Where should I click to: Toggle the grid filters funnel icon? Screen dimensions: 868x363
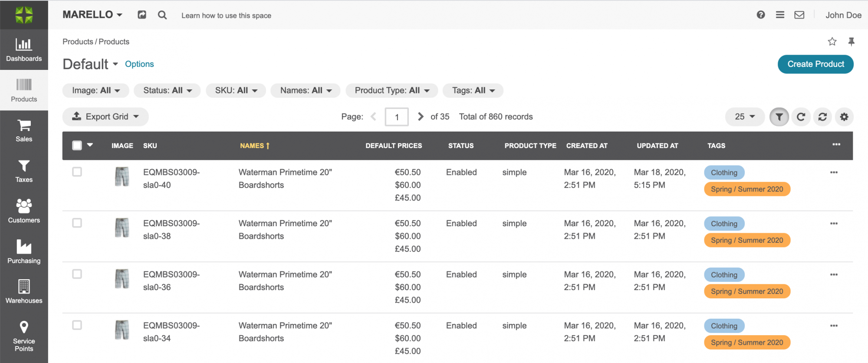pos(779,117)
